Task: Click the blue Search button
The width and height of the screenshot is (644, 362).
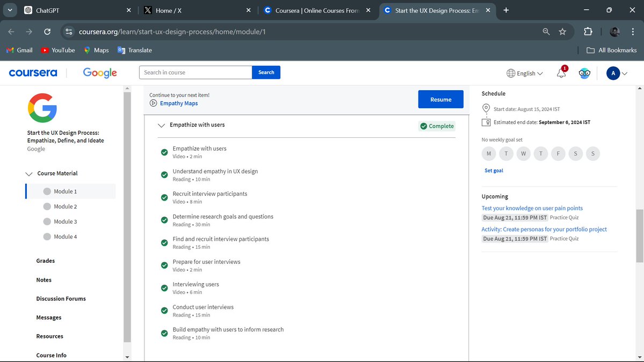Action: point(266,72)
